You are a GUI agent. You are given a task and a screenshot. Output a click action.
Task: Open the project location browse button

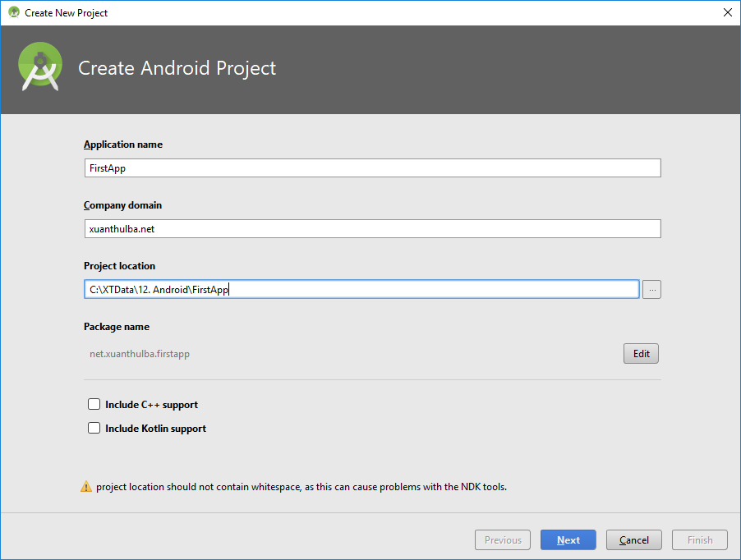(x=651, y=290)
